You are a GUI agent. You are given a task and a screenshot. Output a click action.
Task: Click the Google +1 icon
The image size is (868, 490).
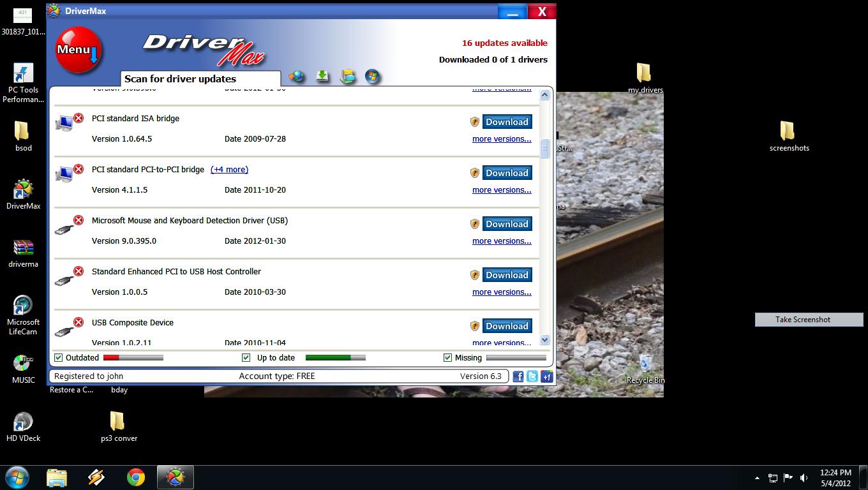[x=547, y=376]
